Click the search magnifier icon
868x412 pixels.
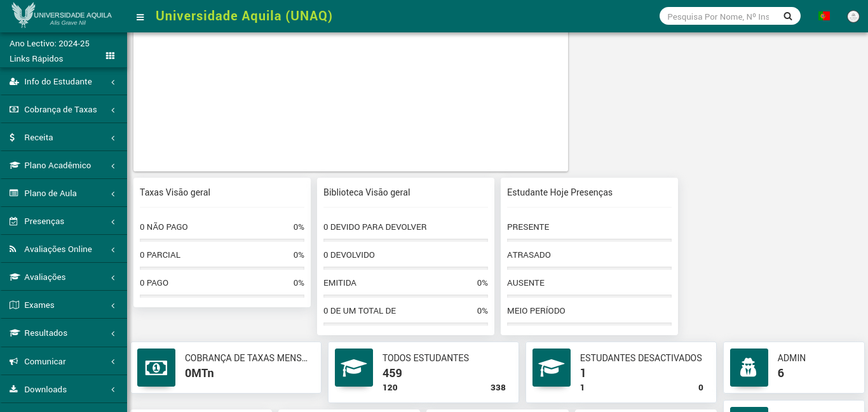coord(788,17)
